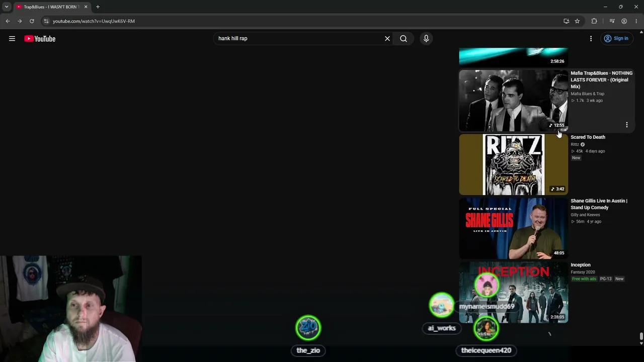Open the Inception movie thumbnail

point(513,292)
